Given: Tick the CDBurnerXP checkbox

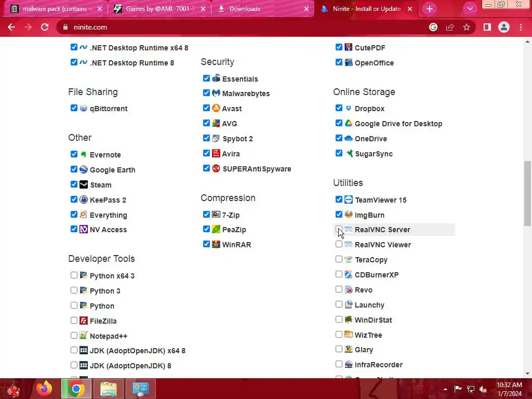Looking at the screenshot, I should [x=339, y=274].
